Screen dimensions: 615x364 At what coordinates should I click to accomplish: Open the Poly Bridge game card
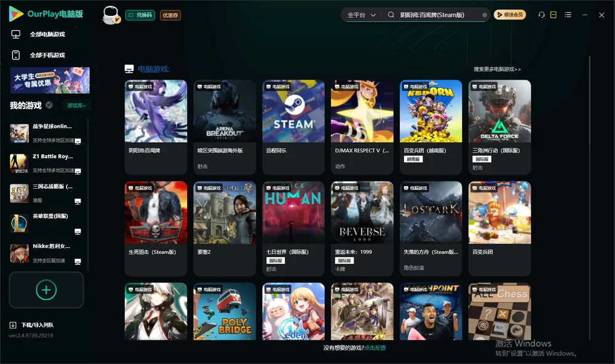[x=224, y=312]
